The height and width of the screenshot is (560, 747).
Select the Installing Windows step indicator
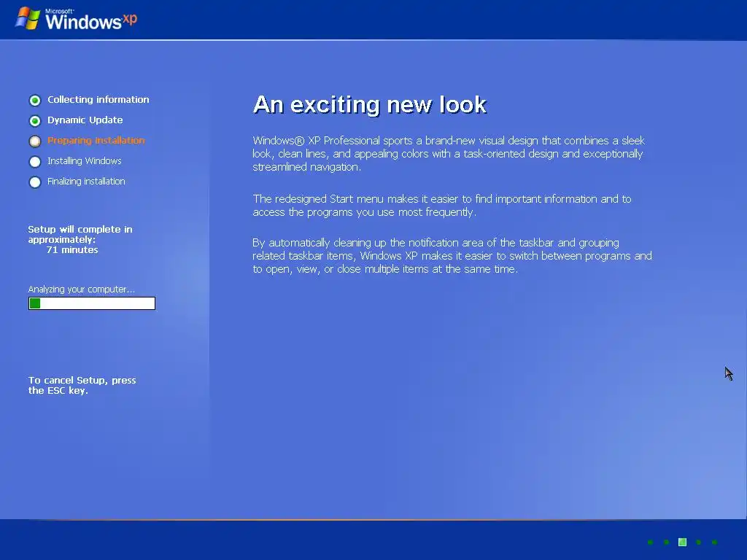coord(35,161)
